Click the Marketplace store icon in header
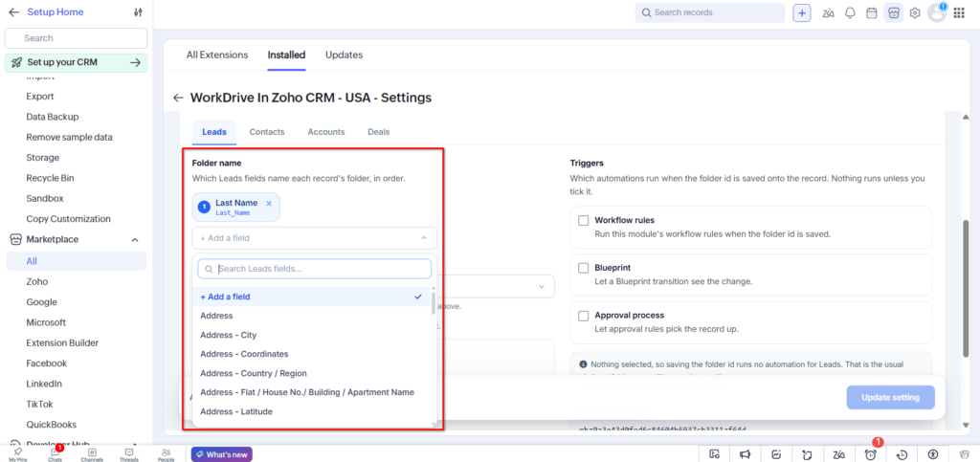 pos(894,13)
